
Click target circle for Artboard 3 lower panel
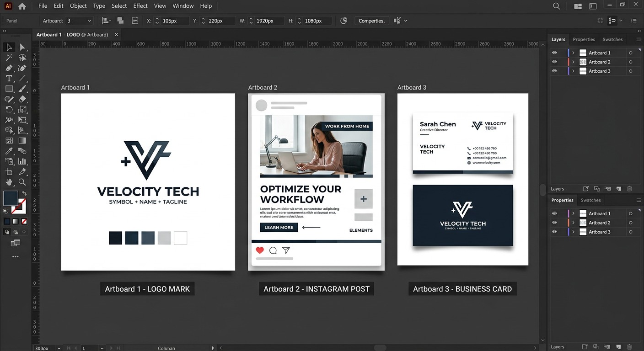pos(631,232)
